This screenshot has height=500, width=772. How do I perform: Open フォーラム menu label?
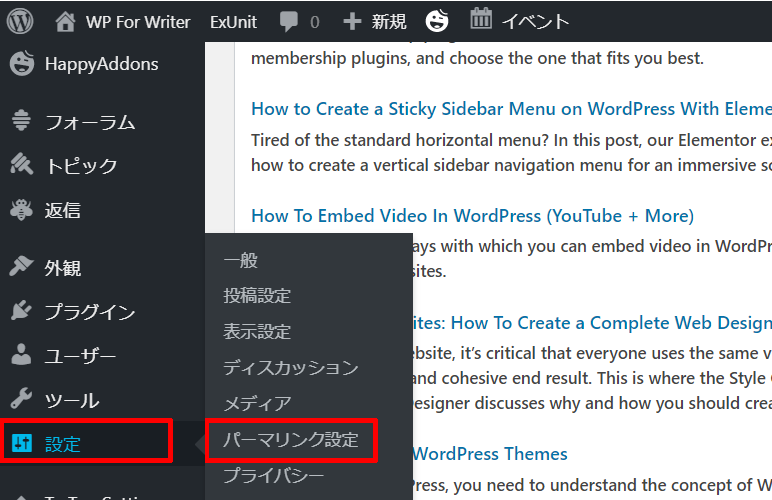90,122
